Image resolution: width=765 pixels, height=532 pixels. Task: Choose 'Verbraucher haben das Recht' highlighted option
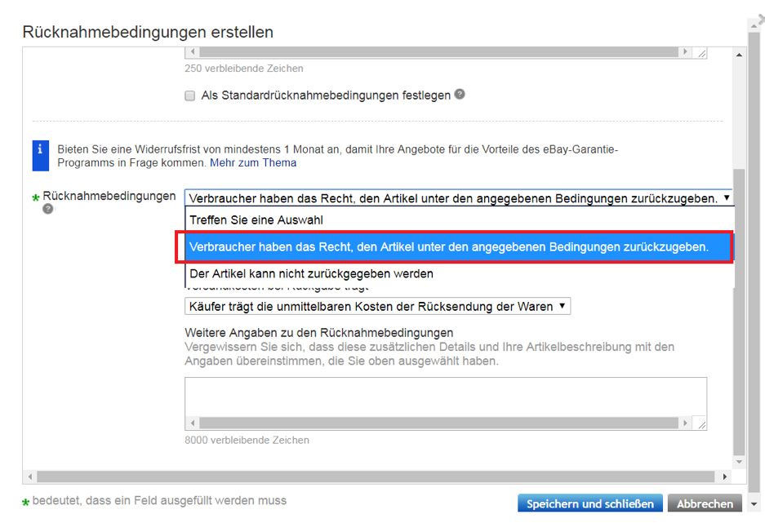click(x=459, y=246)
